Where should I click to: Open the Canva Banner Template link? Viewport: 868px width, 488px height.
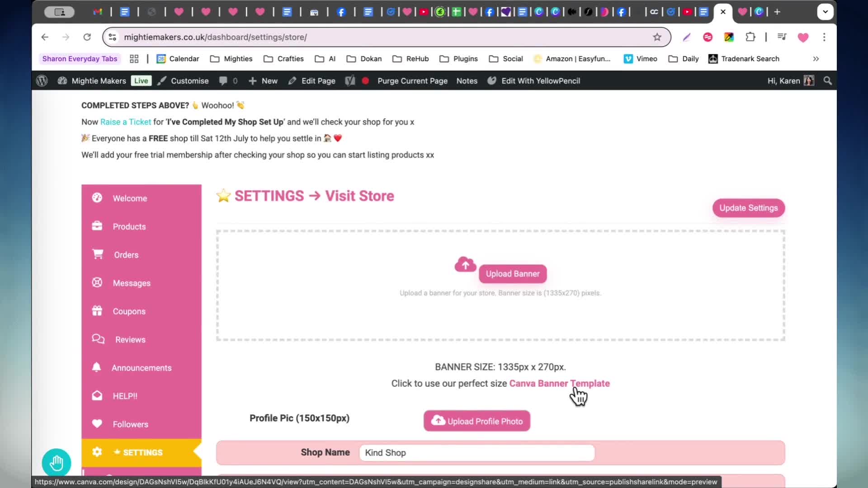559,383
